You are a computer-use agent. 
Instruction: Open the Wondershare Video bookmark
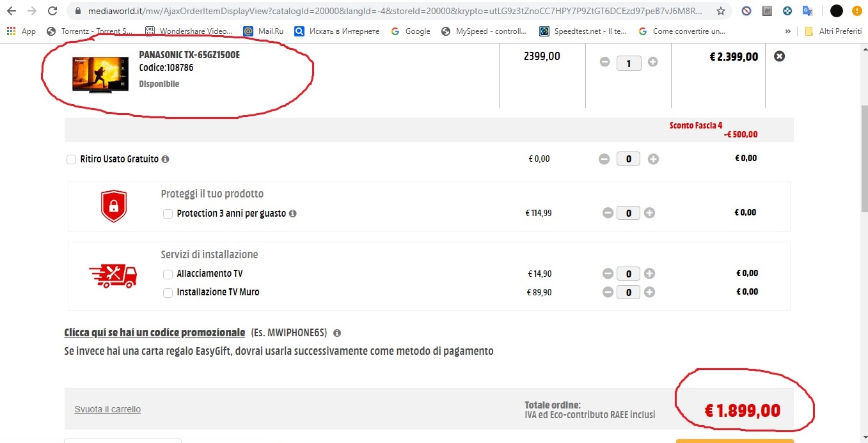pyautogui.click(x=189, y=31)
